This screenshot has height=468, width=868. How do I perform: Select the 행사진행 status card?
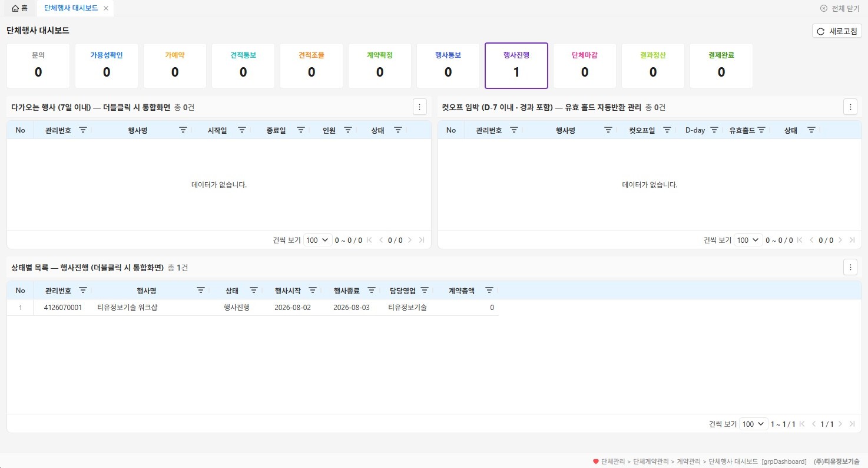tap(516, 65)
